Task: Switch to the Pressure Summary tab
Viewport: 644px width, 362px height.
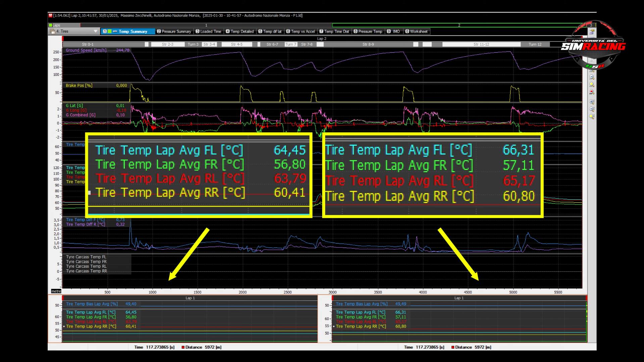Action: pos(174,32)
